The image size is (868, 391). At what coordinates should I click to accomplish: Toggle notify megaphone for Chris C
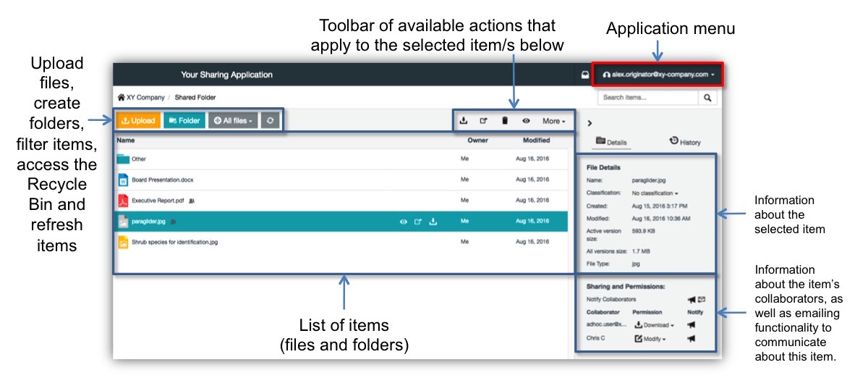pos(692,338)
